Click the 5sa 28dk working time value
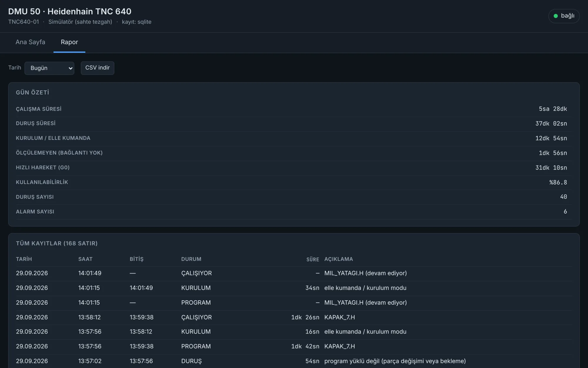Image resolution: width=588 pixels, height=368 pixels. [553, 109]
